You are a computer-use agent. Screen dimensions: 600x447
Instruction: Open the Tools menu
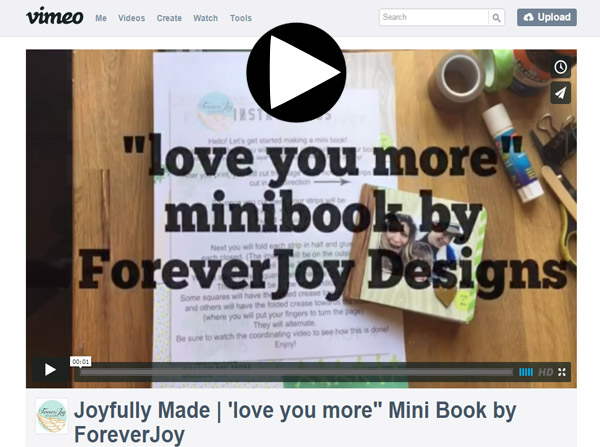[x=241, y=18]
